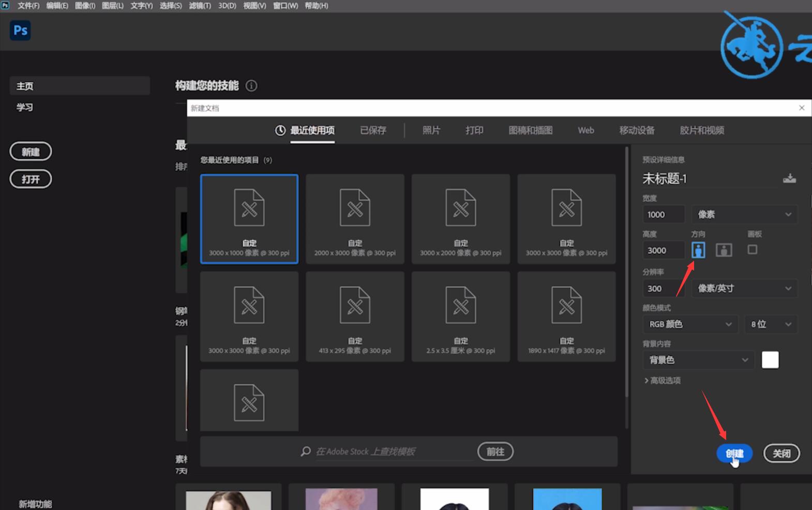The width and height of the screenshot is (812, 510).
Task: Click the 关闭 close button
Action: coord(781,454)
